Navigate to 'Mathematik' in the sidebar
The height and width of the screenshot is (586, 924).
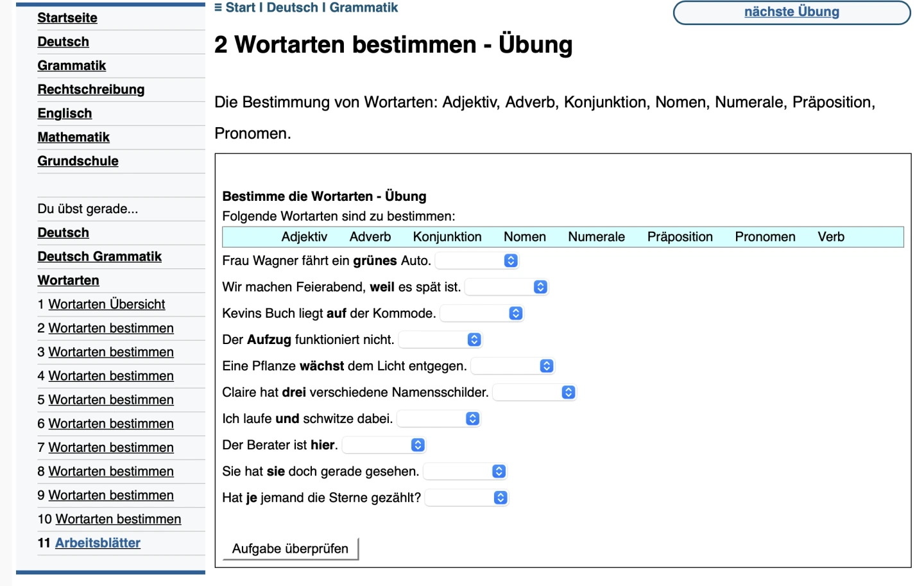[73, 137]
